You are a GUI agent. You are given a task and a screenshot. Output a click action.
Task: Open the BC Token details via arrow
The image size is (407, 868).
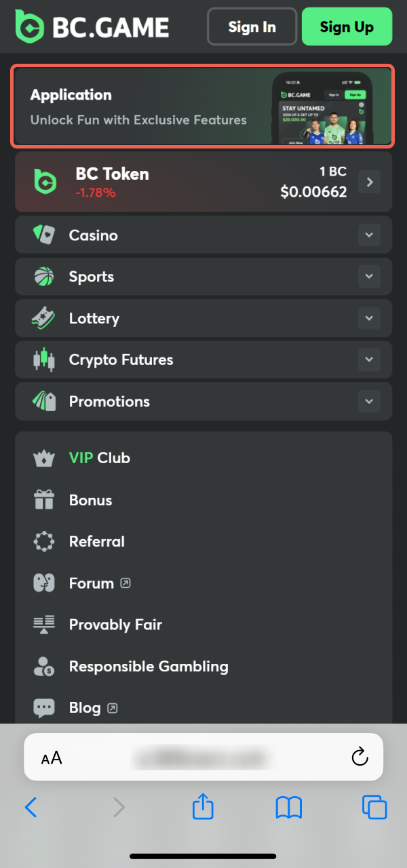[x=369, y=181]
